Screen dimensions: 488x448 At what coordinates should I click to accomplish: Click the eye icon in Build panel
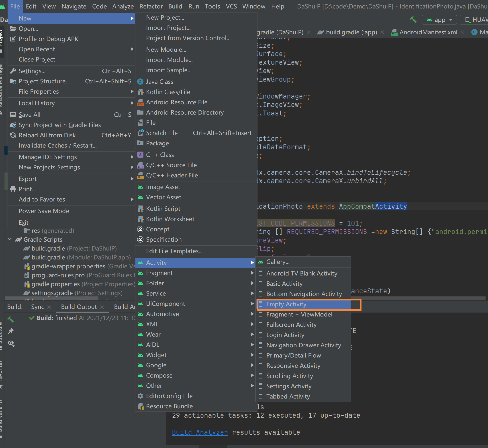pyautogui.click(x=11, y=343)
